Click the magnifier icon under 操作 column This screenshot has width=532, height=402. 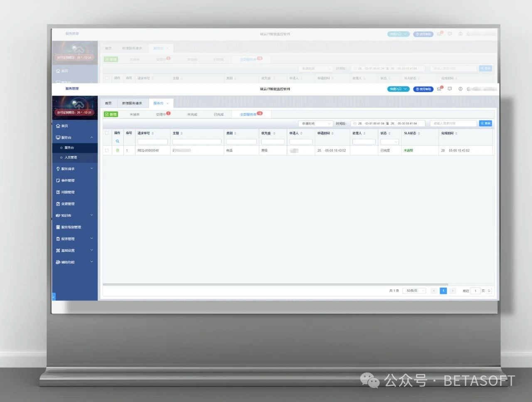[x=118, y=142]
